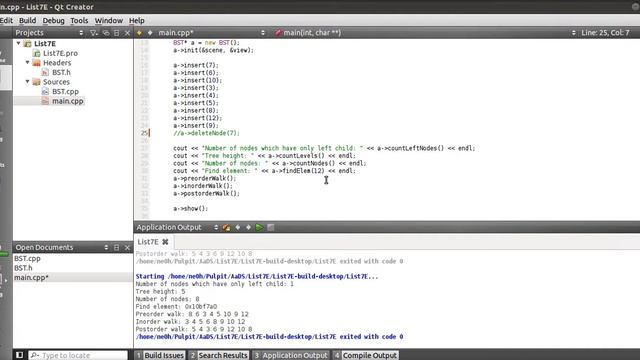Click the 'Find element: 0x10bf7a0' output line

(176, 307)
